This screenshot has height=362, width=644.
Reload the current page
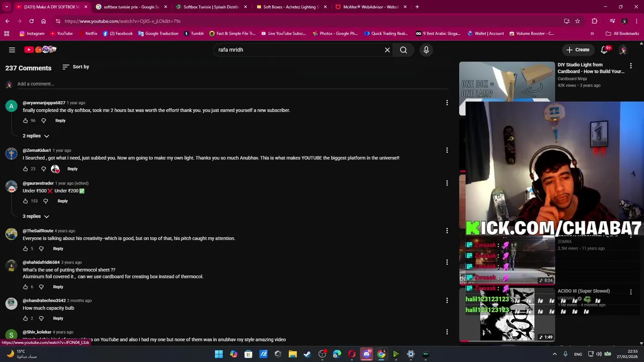[x=31, y=21]
